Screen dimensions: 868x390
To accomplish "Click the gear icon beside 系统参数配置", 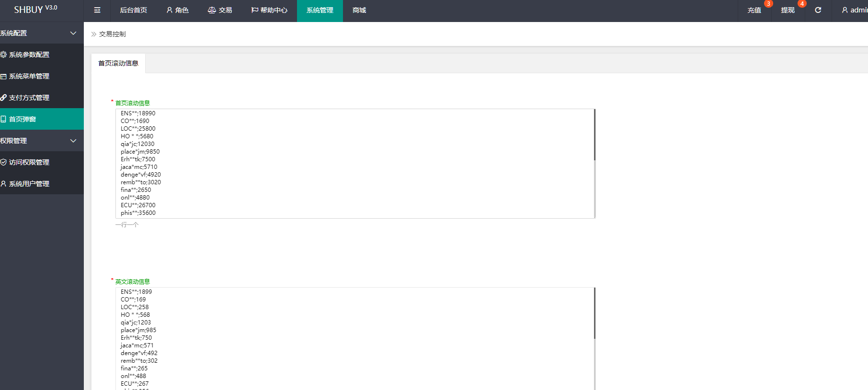I will point(3,55).
